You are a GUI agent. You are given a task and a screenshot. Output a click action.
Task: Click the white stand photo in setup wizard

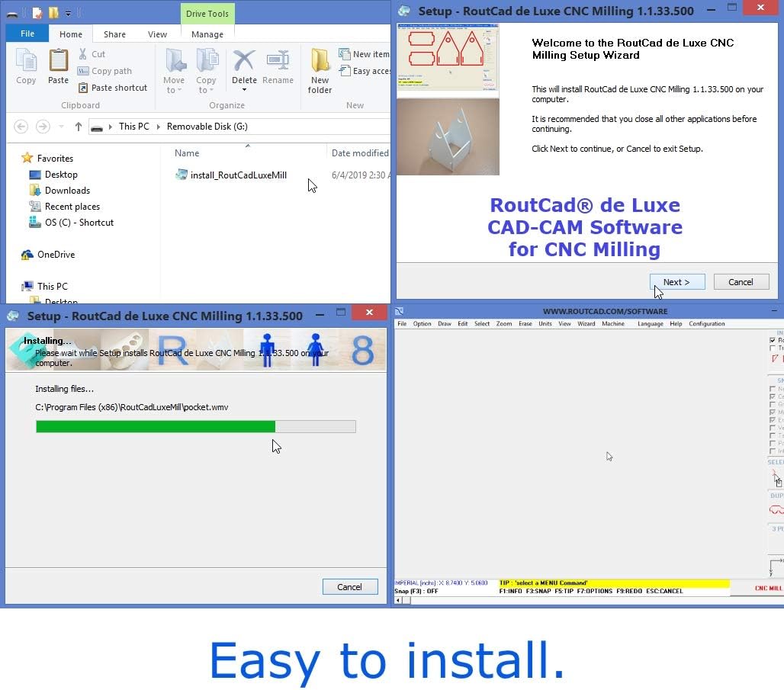(448, 137)
